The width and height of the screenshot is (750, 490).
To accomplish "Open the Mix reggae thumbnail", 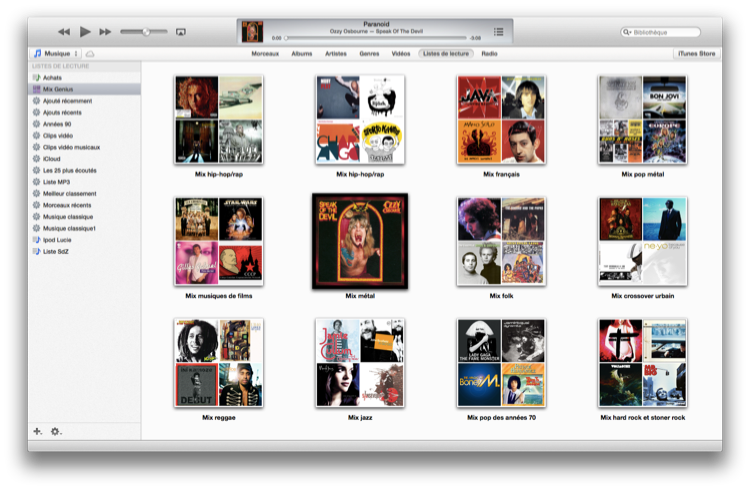I will pos(218,363).
